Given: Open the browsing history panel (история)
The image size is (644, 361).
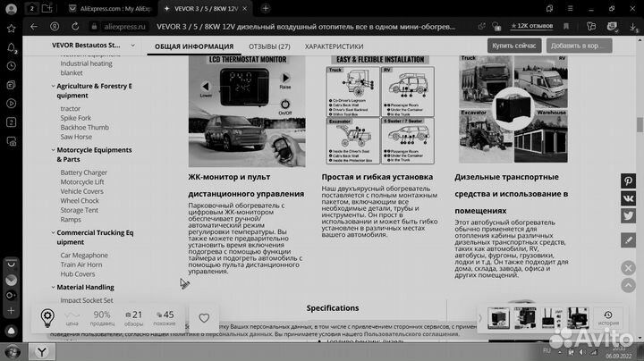Looking at the screenshot, I should 608,319.
